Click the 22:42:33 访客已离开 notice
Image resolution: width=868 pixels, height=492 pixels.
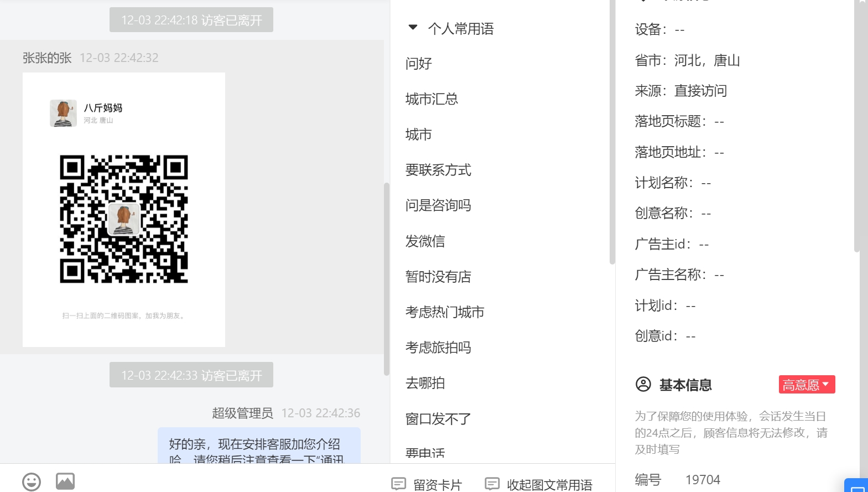point(191,375)
